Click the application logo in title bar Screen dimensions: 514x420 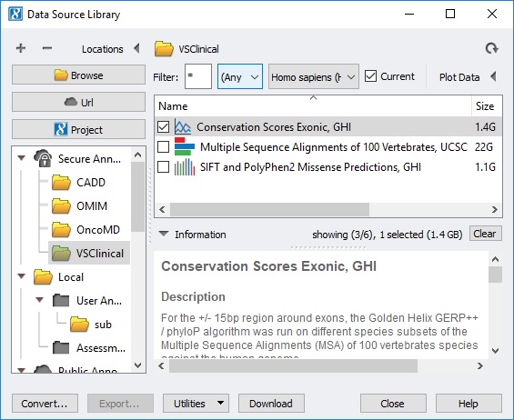(15, 14)
